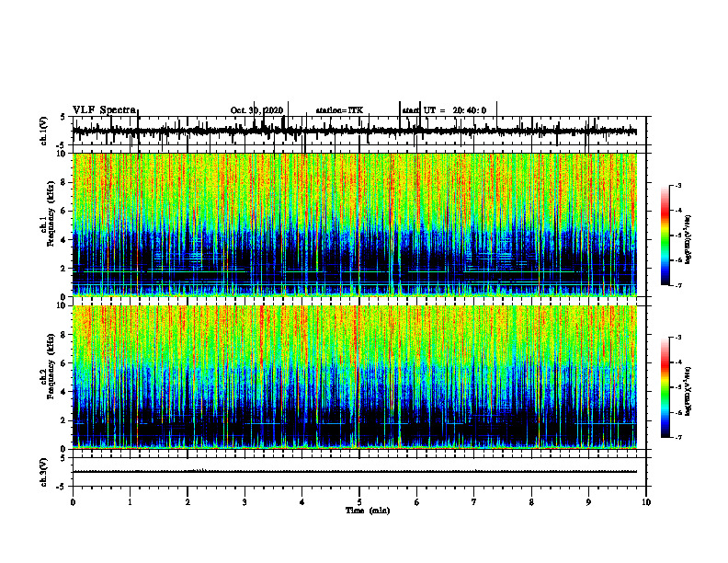
Task: Click the "10" minute tick on time axis
Action: pyautogui.click(x=646, y=502)
